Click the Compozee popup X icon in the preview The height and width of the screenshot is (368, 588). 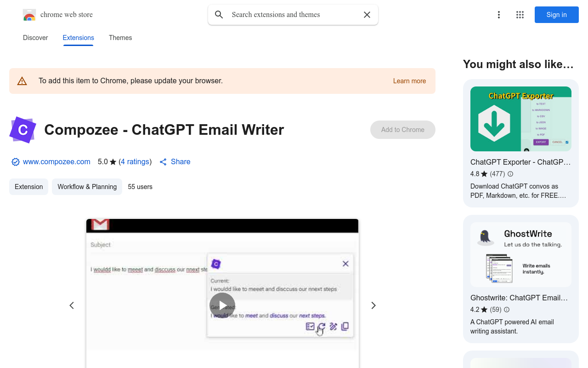(x=345, y=264)
